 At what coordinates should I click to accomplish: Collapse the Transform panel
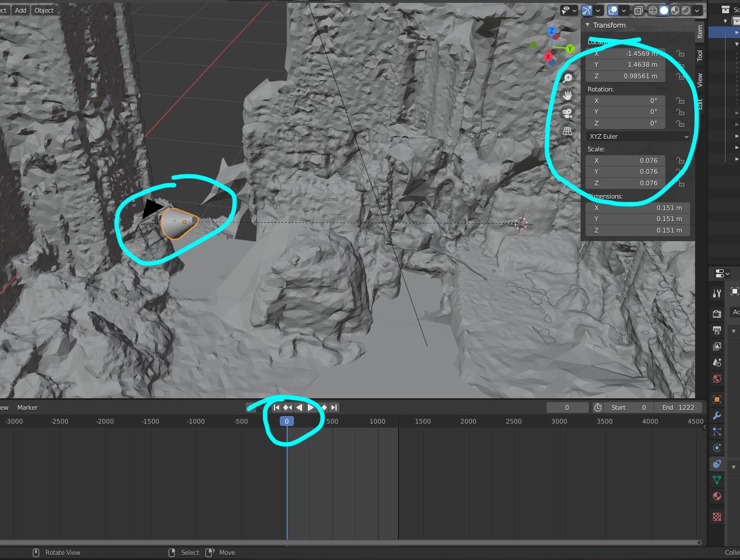[x=588, y=25]
